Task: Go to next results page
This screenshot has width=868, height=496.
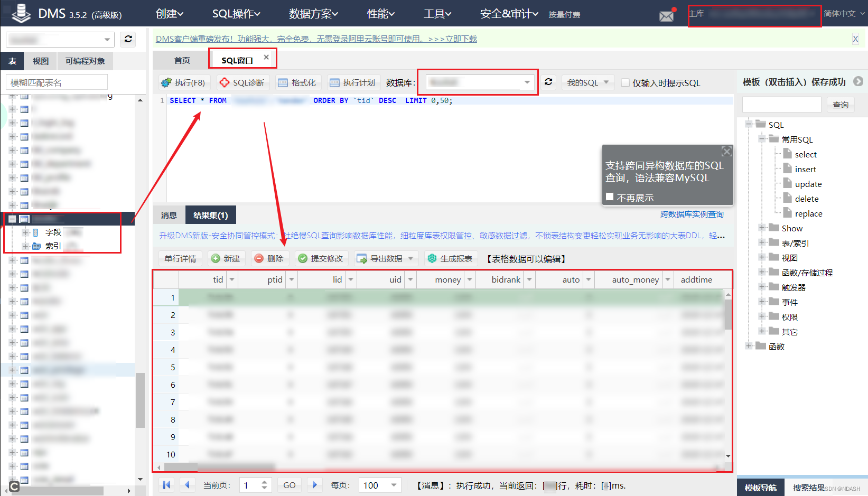Action: pyautogui.click(x=314, y=485)
